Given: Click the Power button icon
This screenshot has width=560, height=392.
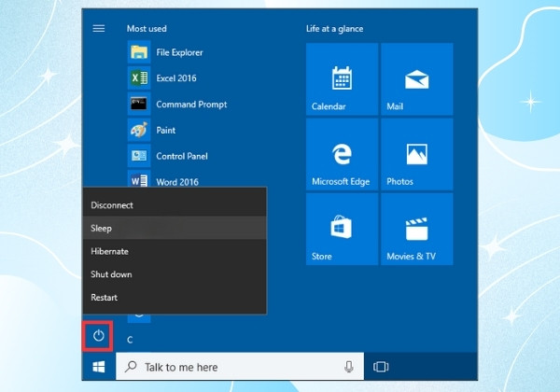Looking at the screenshot, I should pyautogui.click(x=98, y=336).
